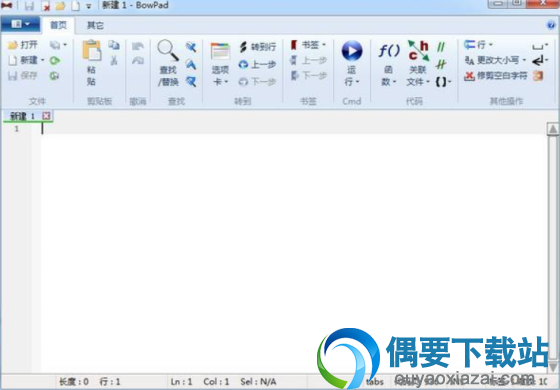Click the blue Run play button
560x390 pixels.
coord(352,51)
